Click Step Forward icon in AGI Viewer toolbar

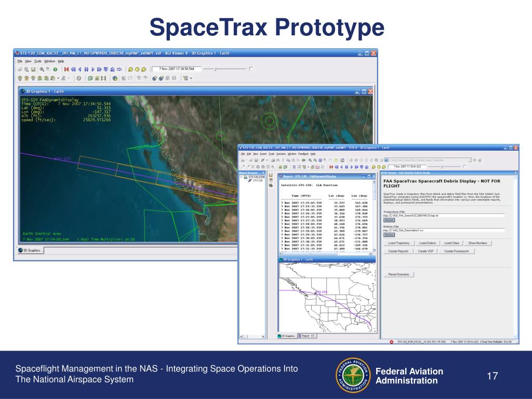(99, 69)
